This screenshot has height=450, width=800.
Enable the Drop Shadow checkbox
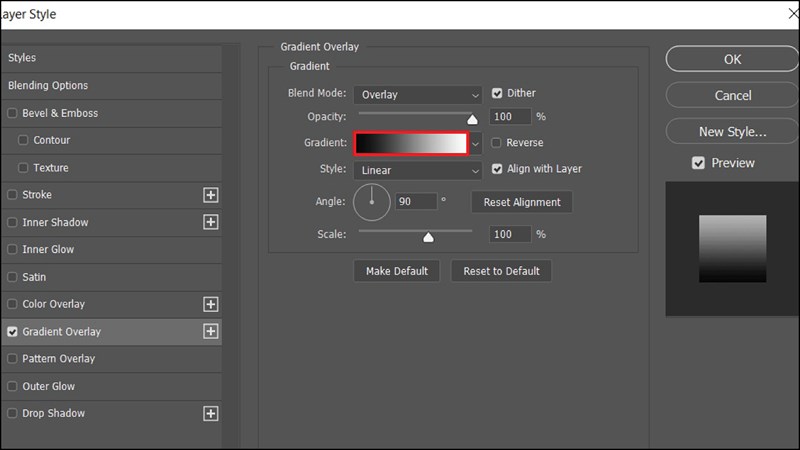tap(12, 413)
